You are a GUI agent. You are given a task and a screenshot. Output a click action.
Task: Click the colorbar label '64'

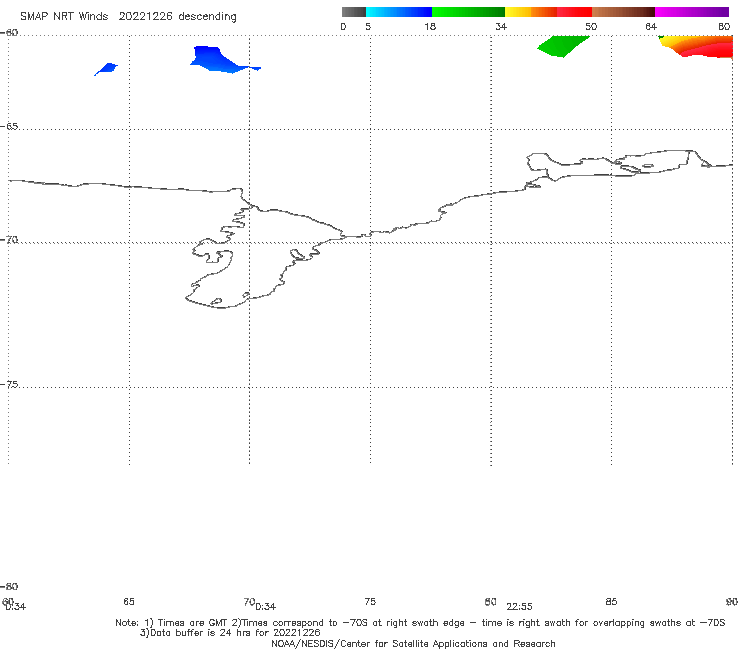(651, 26)
